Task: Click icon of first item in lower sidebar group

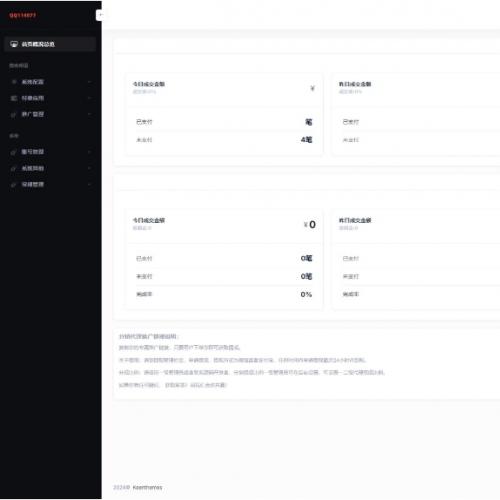Action: pos(14,152)
